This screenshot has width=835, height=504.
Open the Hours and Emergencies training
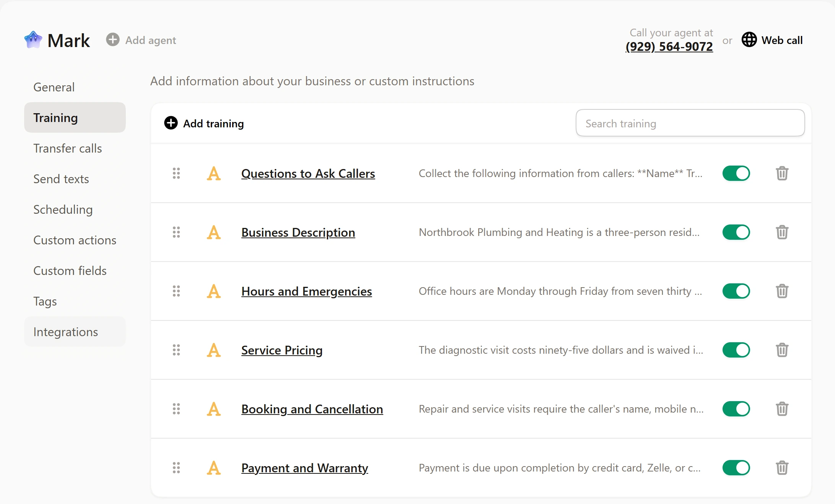coord(306,291)
